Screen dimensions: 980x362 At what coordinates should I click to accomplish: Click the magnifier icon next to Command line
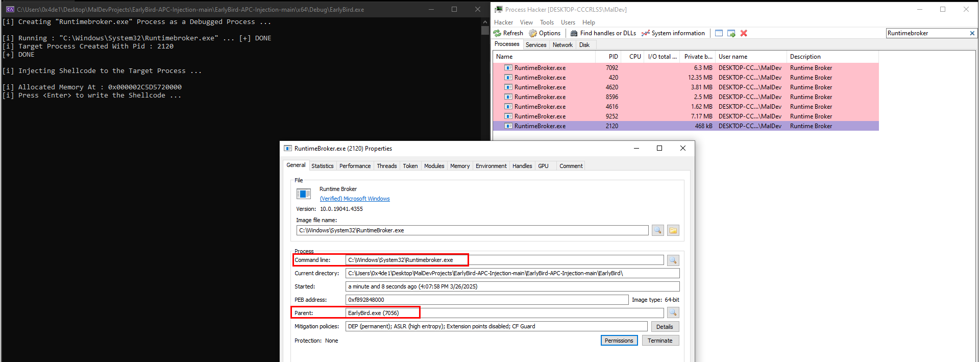tap(673, 260)
